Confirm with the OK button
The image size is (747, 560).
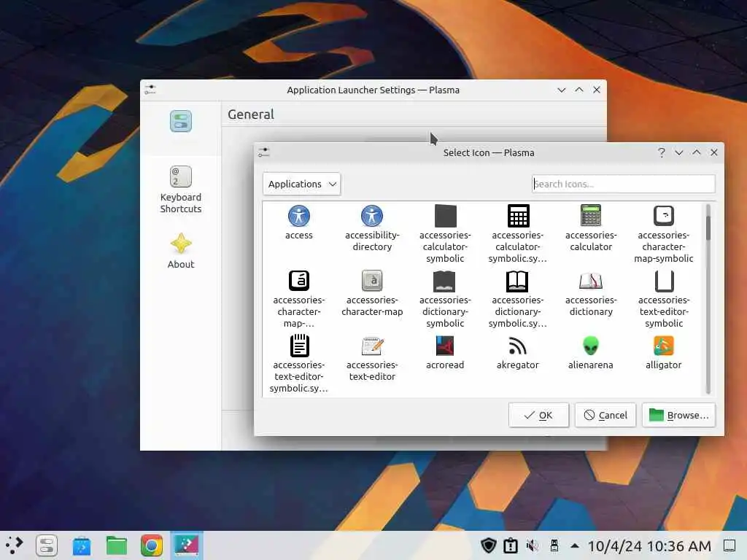(538, 415)
